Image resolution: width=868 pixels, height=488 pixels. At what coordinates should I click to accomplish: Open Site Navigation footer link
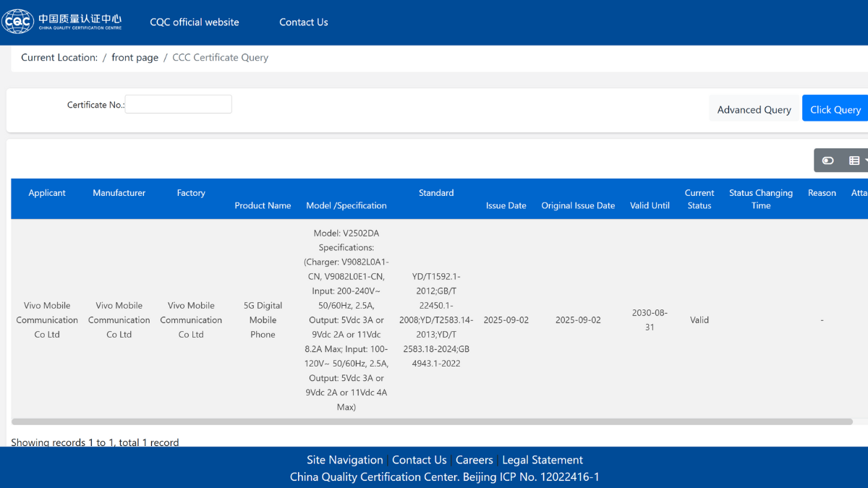(x=345, y=460)
